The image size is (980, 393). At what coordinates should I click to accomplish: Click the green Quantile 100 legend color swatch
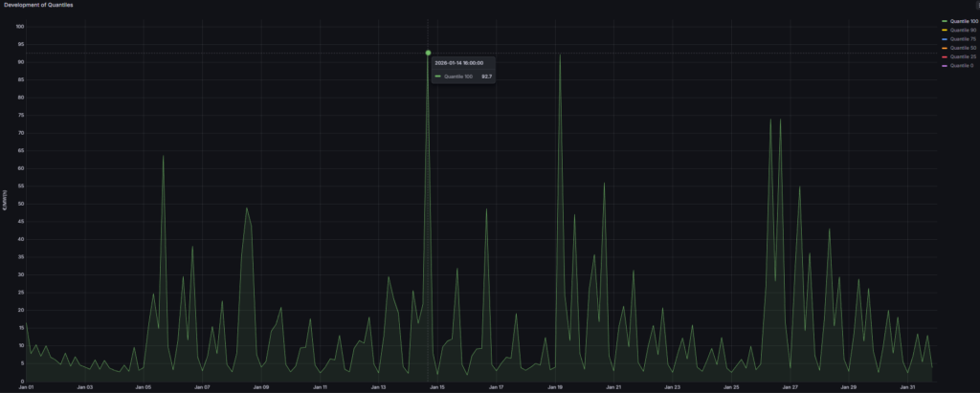[x=944, y=21]
